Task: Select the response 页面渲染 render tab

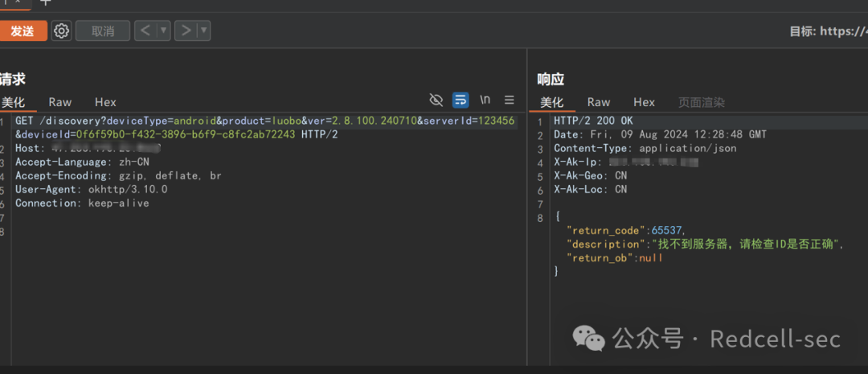Action: (701, 102)
